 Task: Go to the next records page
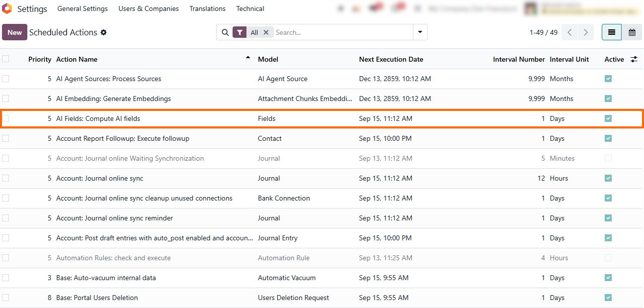coord(586,32)
